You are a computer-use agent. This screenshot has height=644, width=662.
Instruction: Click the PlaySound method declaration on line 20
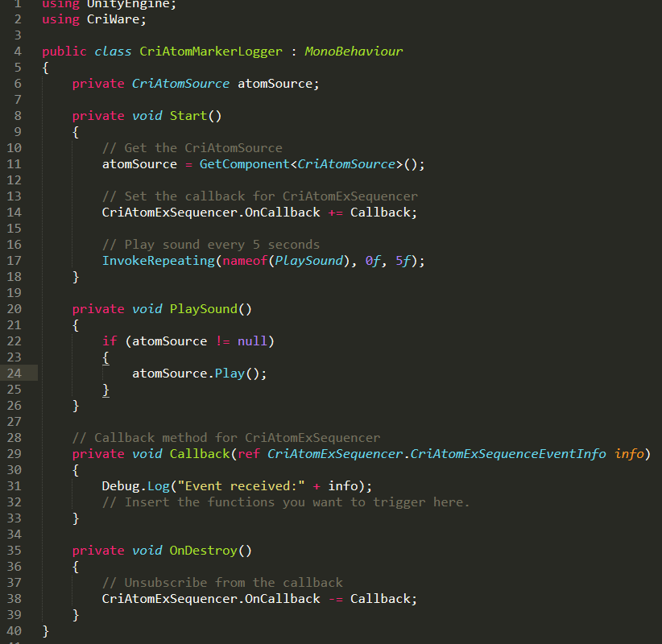203,309
